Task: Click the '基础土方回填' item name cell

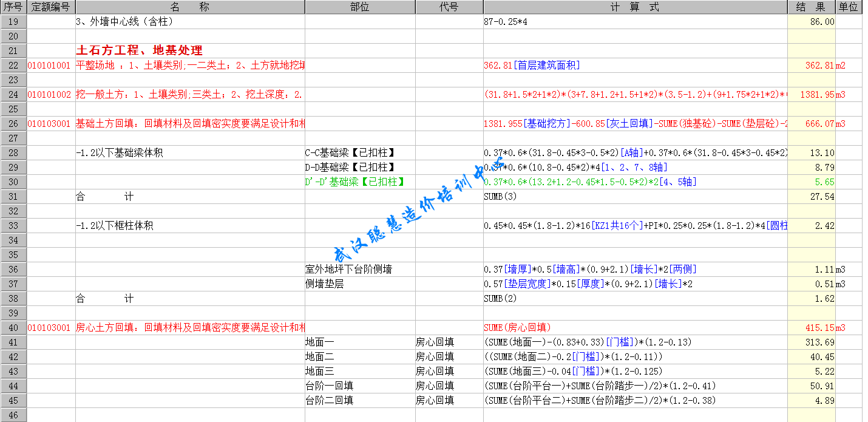Action: (190, 124)
